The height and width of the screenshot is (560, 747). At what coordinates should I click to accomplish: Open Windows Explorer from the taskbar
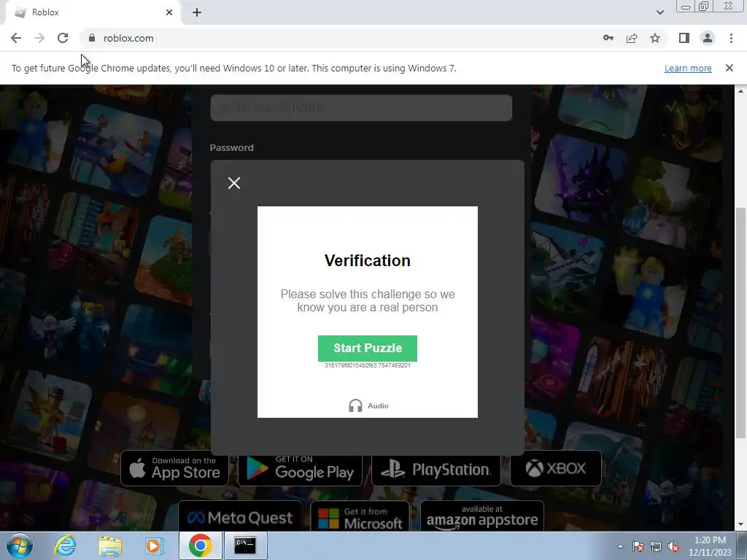click(x=110, y=545)
